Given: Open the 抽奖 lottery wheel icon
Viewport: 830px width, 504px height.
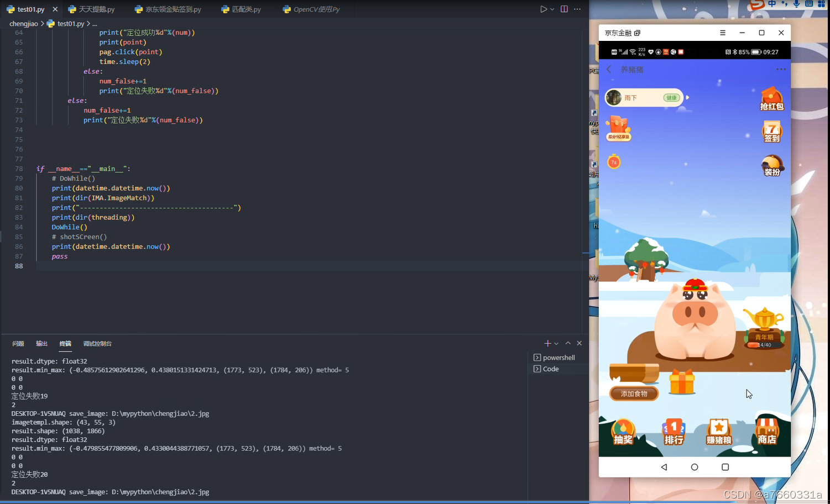Looking at the screenshot, I should [x=623, y=432].
